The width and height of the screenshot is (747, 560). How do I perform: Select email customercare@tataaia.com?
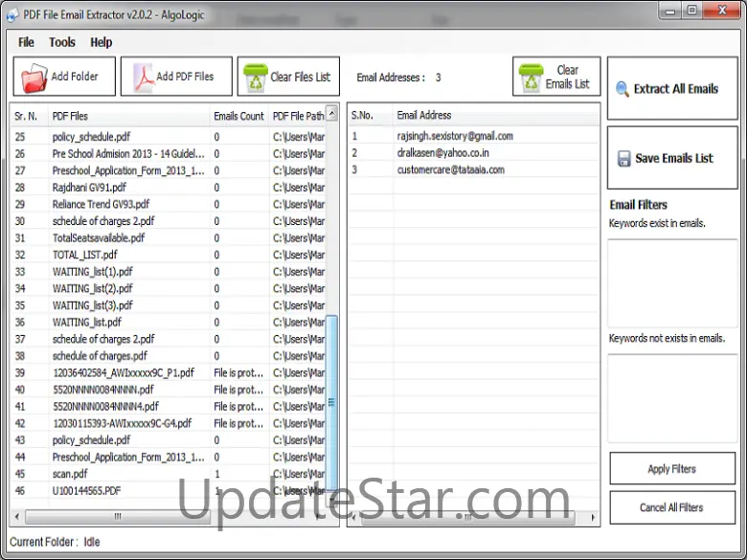(451, 170)
